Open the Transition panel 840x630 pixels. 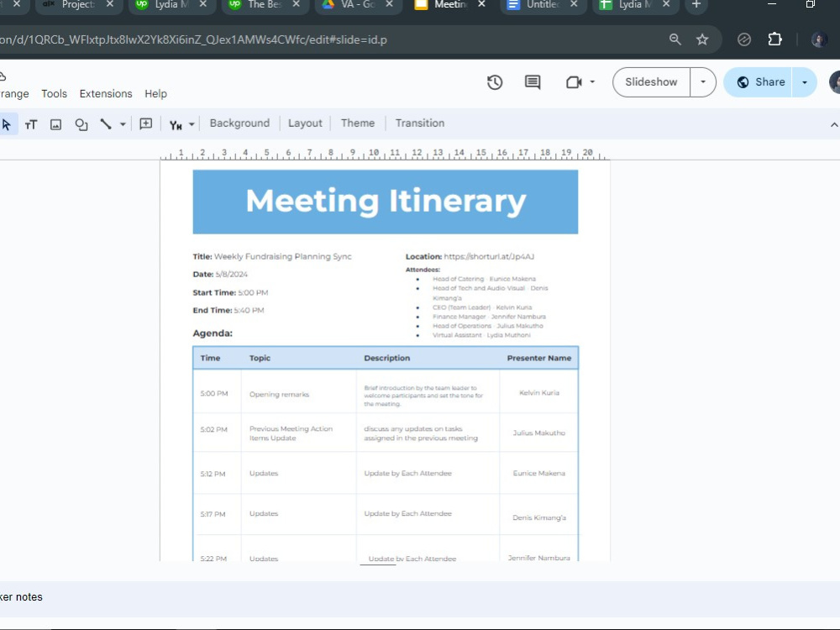[420, 123]
